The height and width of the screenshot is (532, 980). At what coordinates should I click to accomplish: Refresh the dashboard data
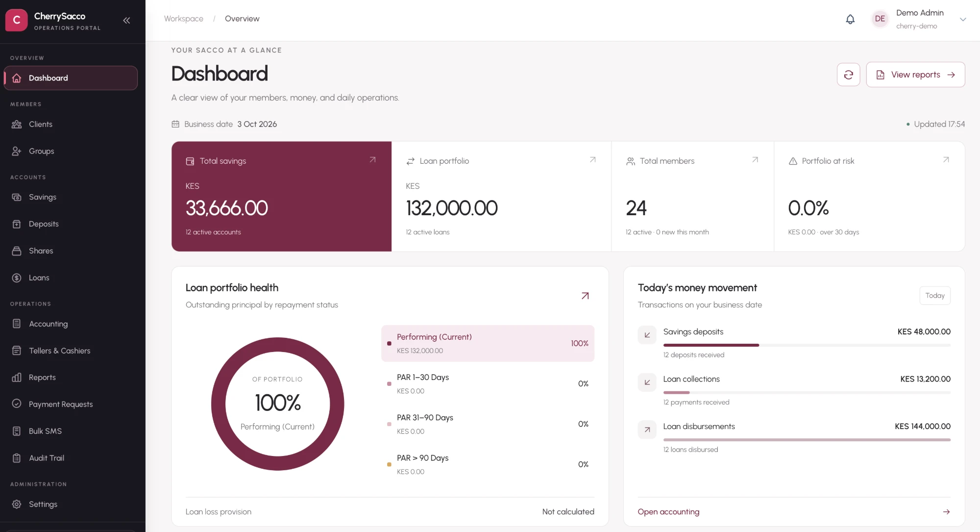[x=848, y=75]
